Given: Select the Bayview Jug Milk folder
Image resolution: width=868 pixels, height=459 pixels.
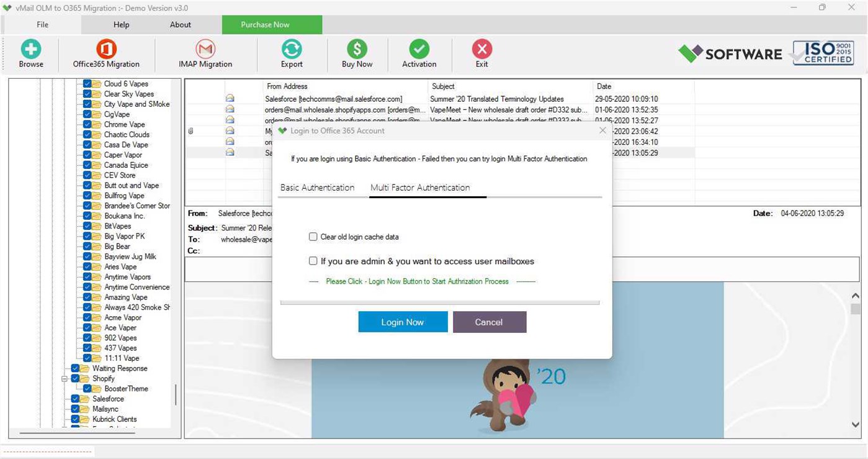Looking at the screenshot, I should click(x=130, y=257).
